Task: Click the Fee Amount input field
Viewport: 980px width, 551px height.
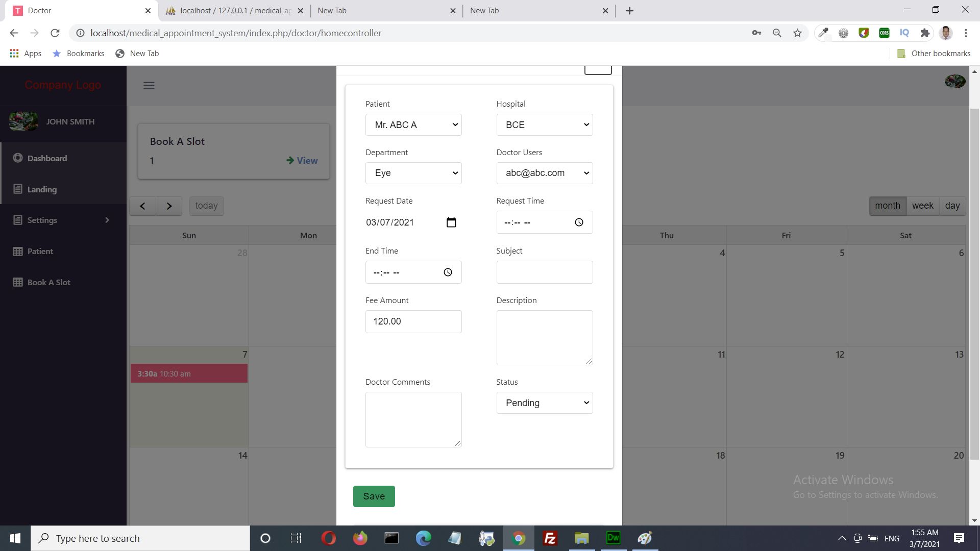Action: (413, 322)
